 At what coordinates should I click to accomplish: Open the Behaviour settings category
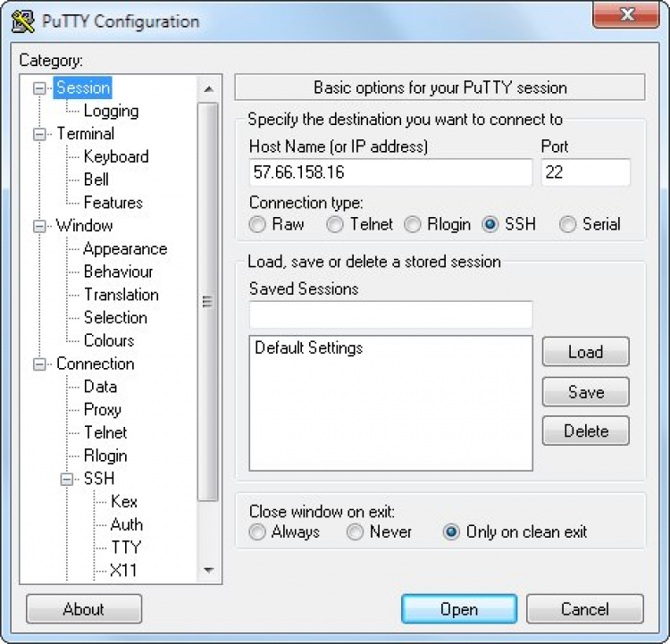118,272
